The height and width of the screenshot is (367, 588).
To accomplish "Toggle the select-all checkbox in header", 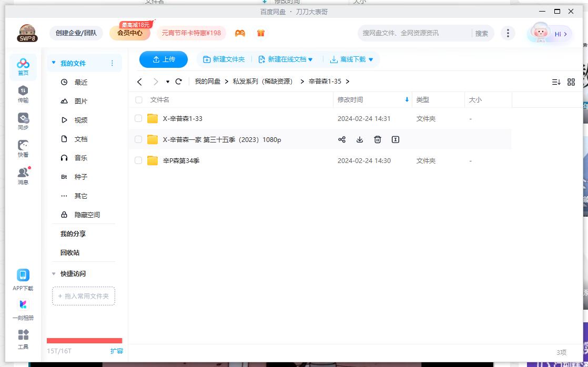I will 139,100.
